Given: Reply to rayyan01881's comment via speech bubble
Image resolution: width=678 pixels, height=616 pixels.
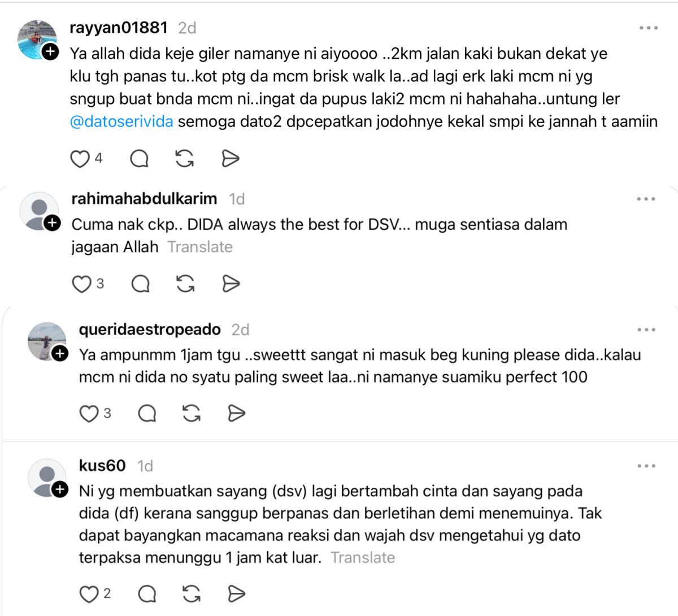Looking at the screenshot, I should [x=139, y=159].
